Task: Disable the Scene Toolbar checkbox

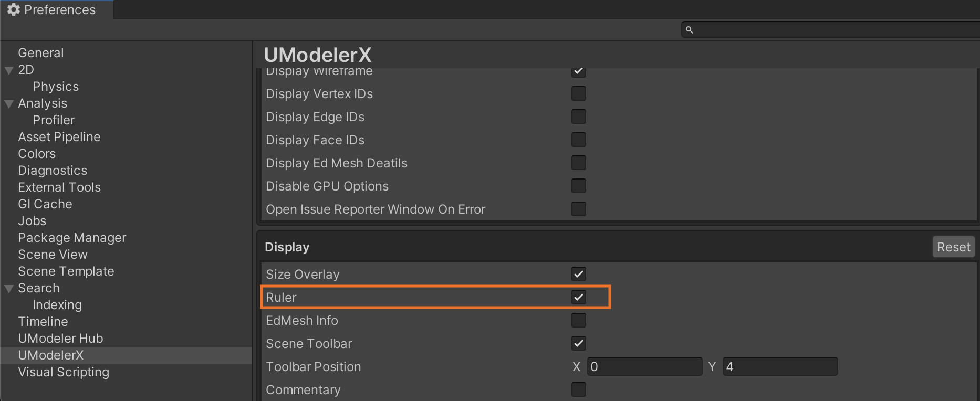Action: pos(579,343)
